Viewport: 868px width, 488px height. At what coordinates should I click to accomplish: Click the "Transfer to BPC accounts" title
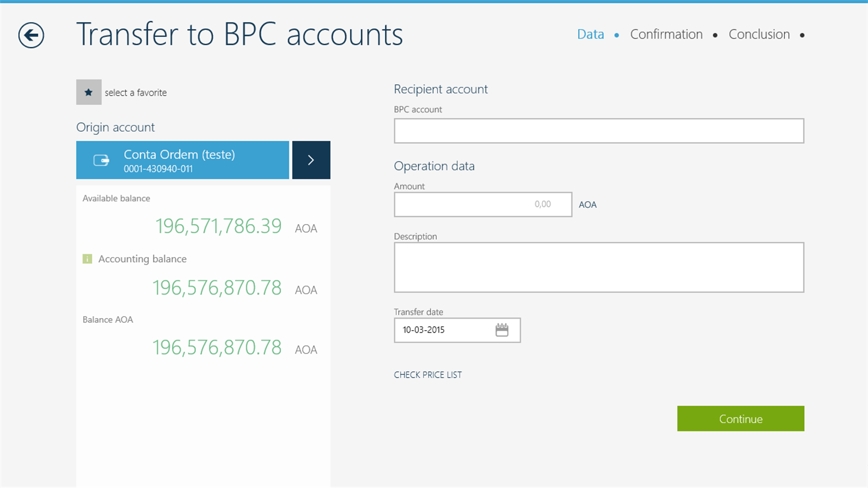click(239, 34)
